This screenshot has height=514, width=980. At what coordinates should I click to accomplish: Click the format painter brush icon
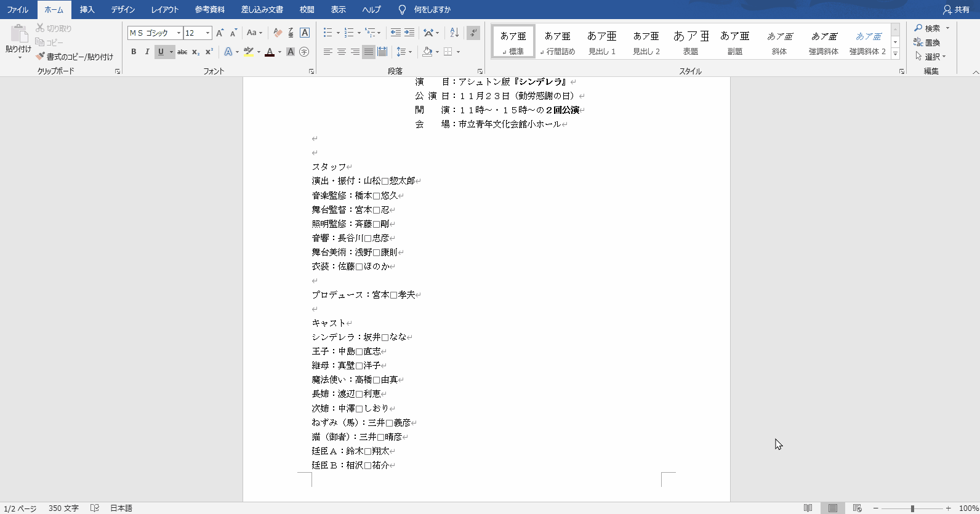tap(41, 57)
